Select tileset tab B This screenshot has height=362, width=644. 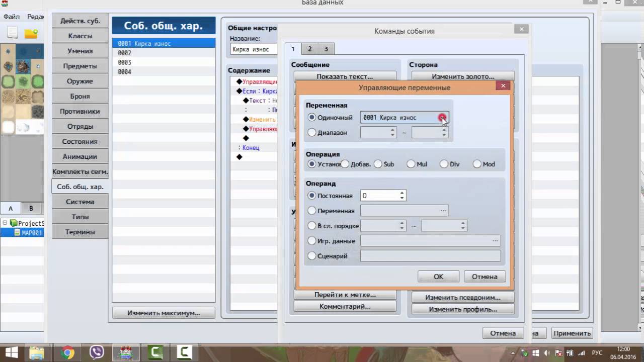(x=31, y=208)
